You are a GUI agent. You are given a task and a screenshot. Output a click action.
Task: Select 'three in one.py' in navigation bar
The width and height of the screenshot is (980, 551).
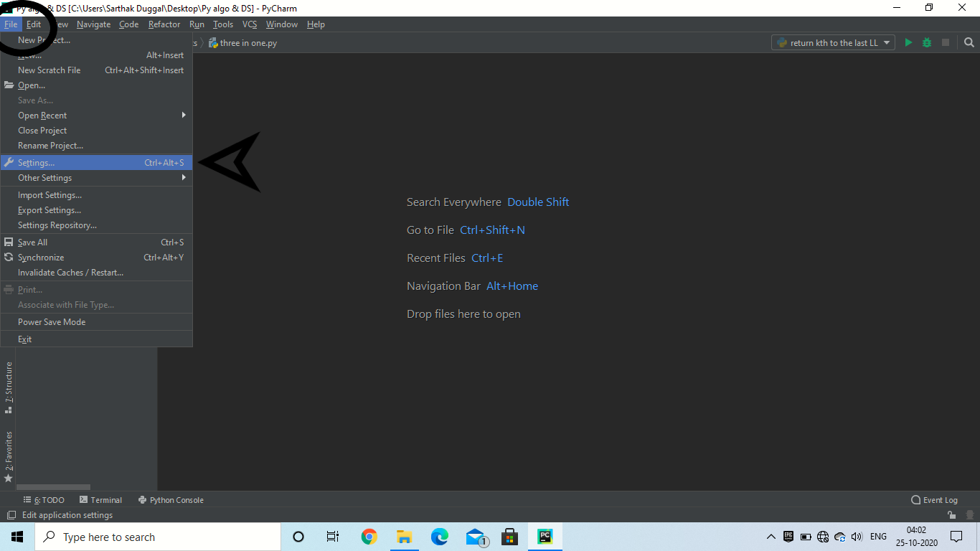tap(248, 43)
